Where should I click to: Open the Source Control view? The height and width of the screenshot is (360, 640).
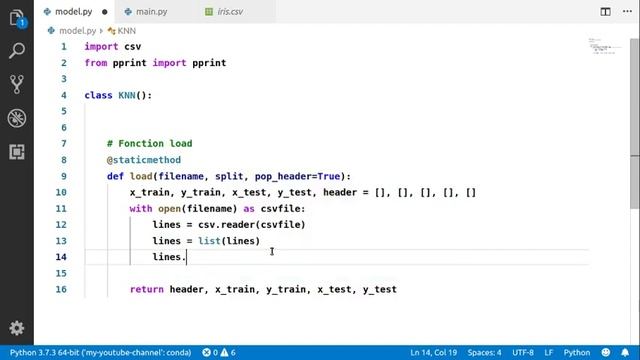(x=17, y=84)
